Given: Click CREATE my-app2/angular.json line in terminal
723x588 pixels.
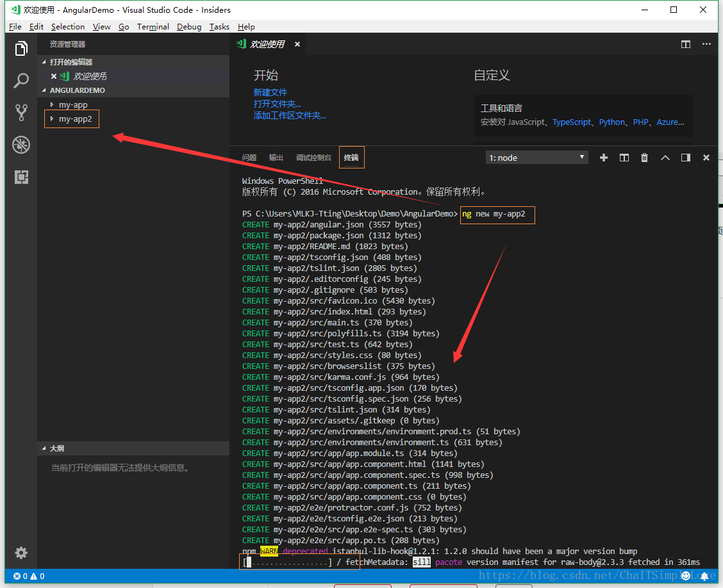Looking at the screenshot, I should point(332,225).
